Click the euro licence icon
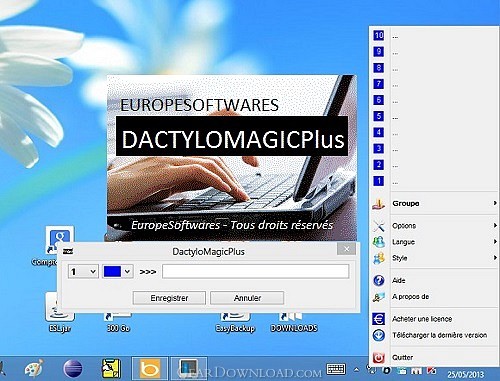 (x=379, y=319)
